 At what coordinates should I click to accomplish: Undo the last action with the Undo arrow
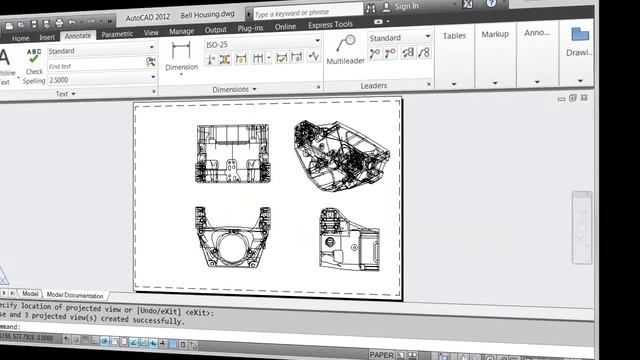72,22
